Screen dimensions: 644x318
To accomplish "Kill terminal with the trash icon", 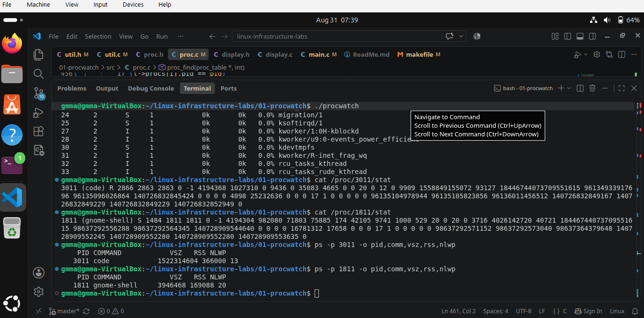I will pyautogui.click(x=592, y=88).
